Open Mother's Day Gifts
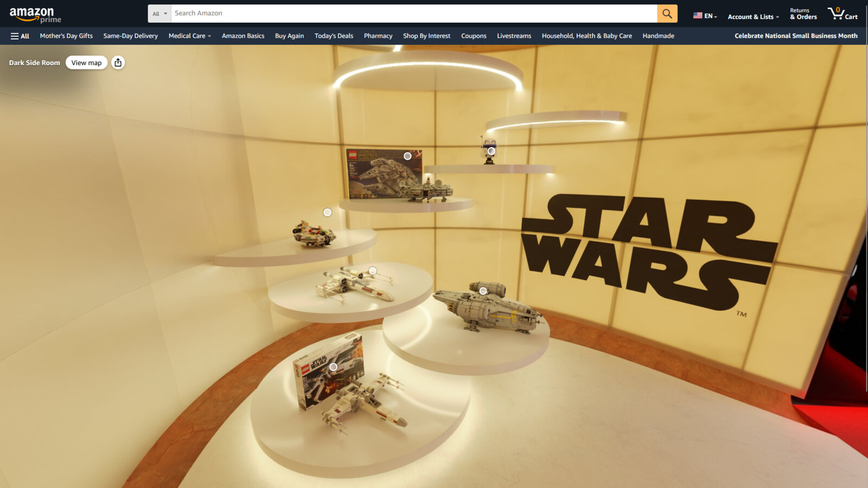Viewport: 868px width, 488px height. (x=66, y=36)
